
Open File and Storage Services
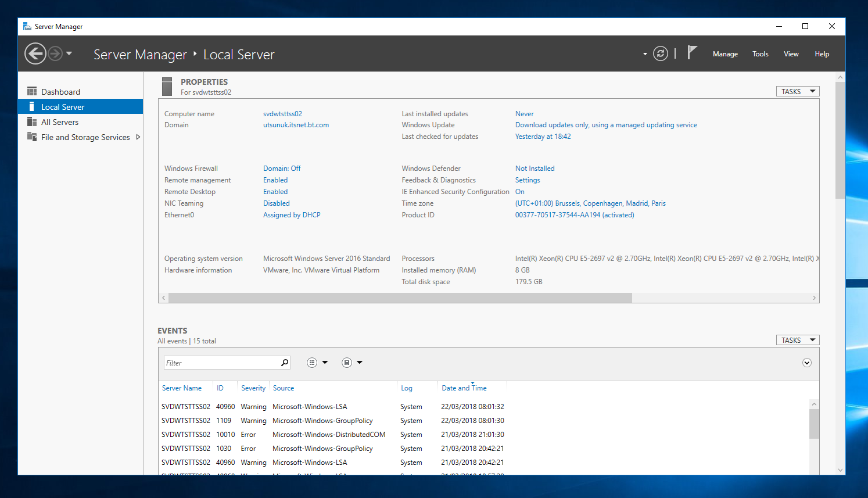click(x=85, y=137)
